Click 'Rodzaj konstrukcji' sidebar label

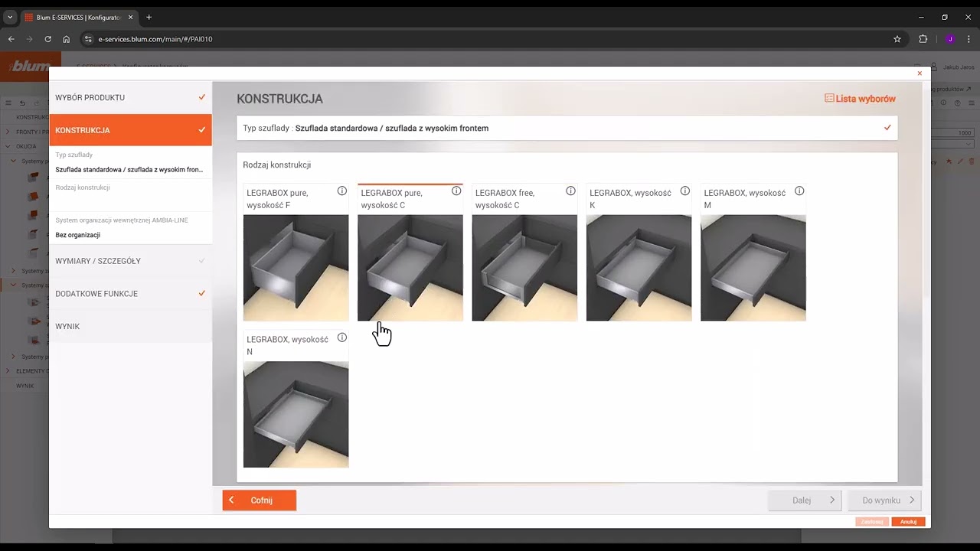[83, 187]
